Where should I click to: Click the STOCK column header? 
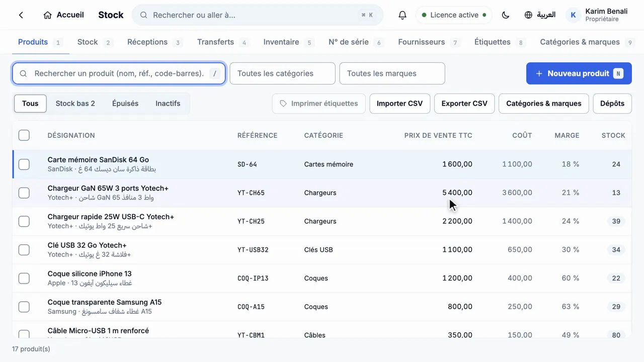click(613, 135)
